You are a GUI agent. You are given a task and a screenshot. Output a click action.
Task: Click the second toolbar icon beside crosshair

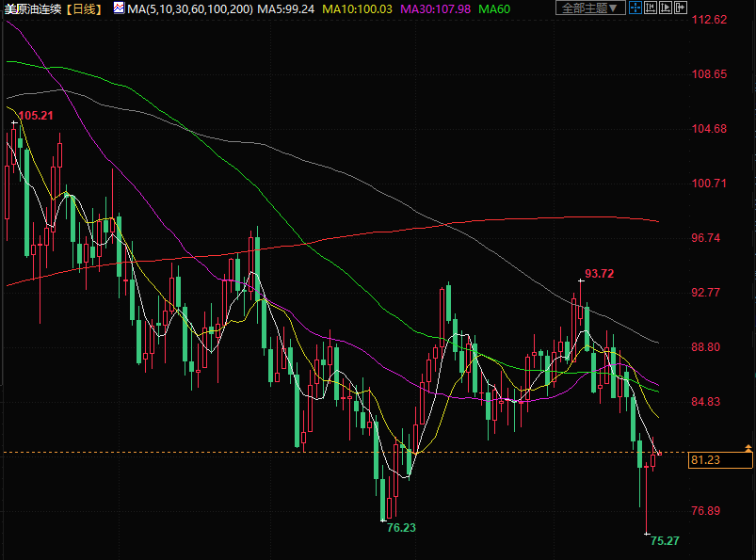(x=651, y=8)
